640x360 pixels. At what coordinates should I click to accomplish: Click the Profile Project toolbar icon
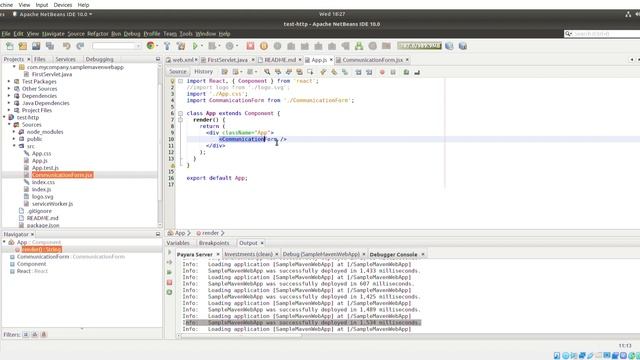(229, 46)
